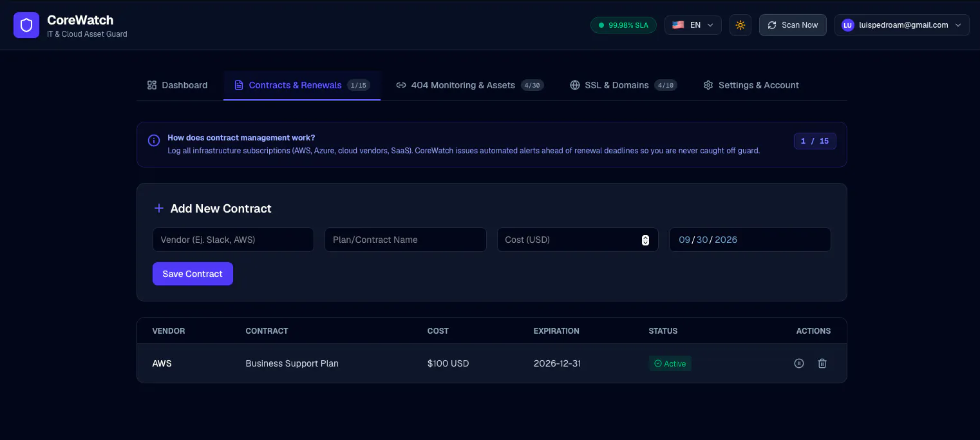Open the luispedroam@gmail.com account menu
980x440 pixels.
click(901, 25)
